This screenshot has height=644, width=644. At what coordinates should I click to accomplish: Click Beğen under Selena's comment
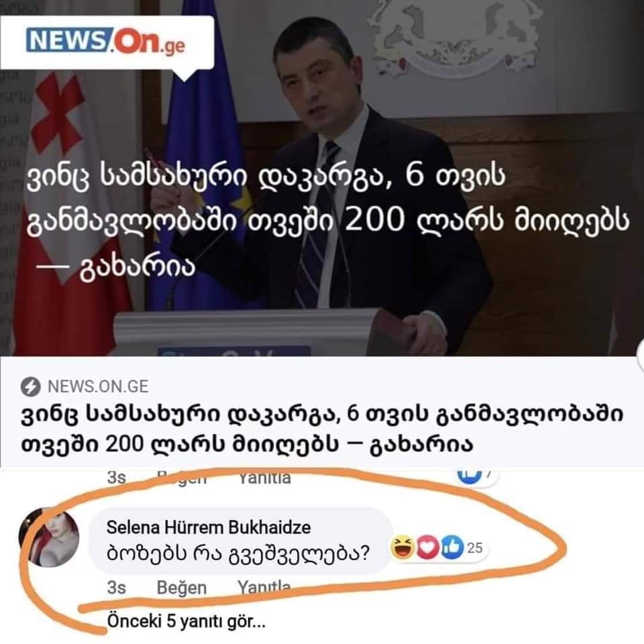click(182, 588)
